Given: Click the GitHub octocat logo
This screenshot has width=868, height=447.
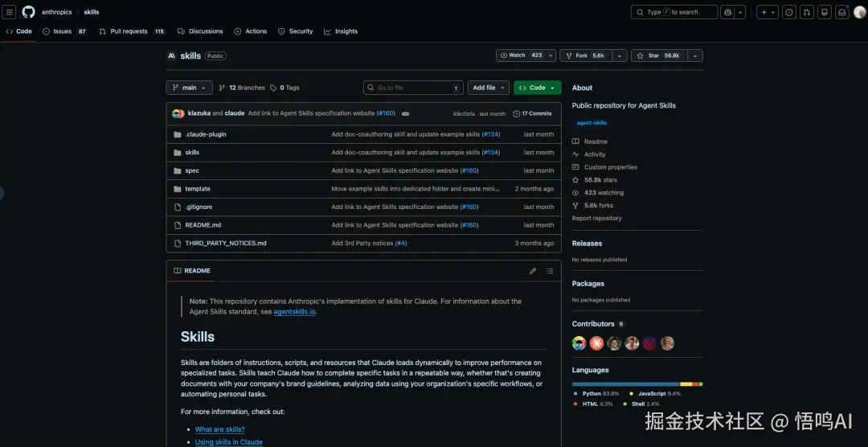Looking at the screenshot, I should 28,12.
